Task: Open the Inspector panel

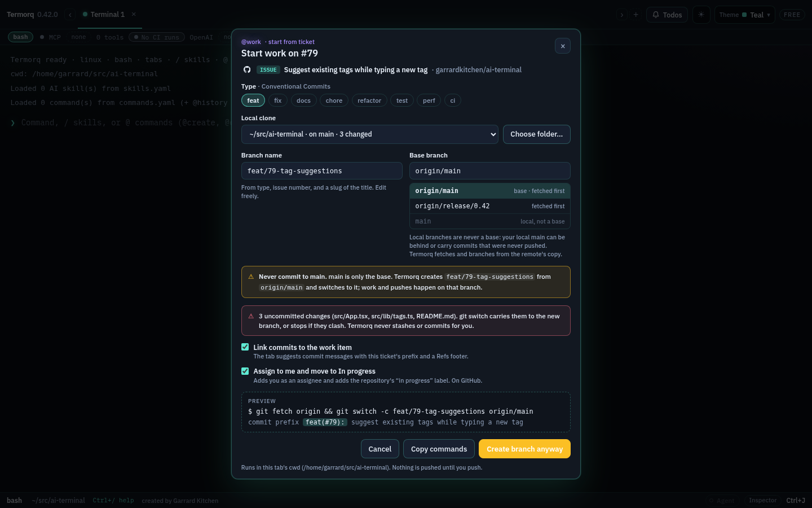Action: [763, 501]
